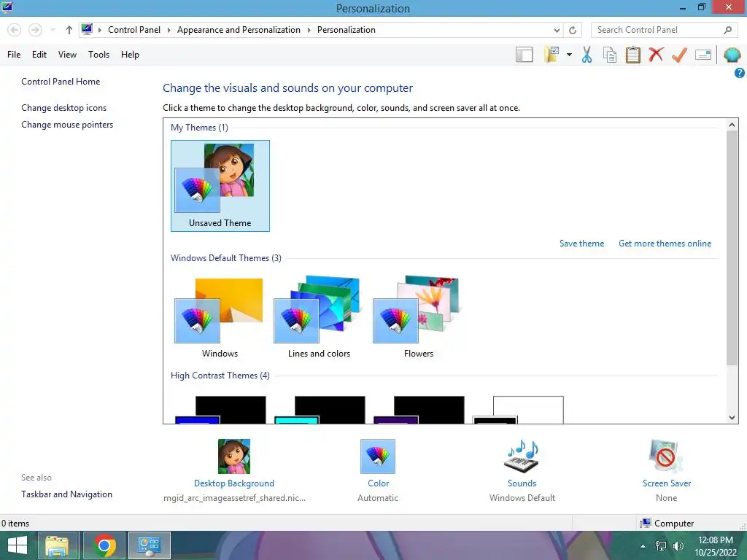This screenshot has height=560, width=747.
Task: Select the High Contrast White theme
Action: tap(518, 410)
